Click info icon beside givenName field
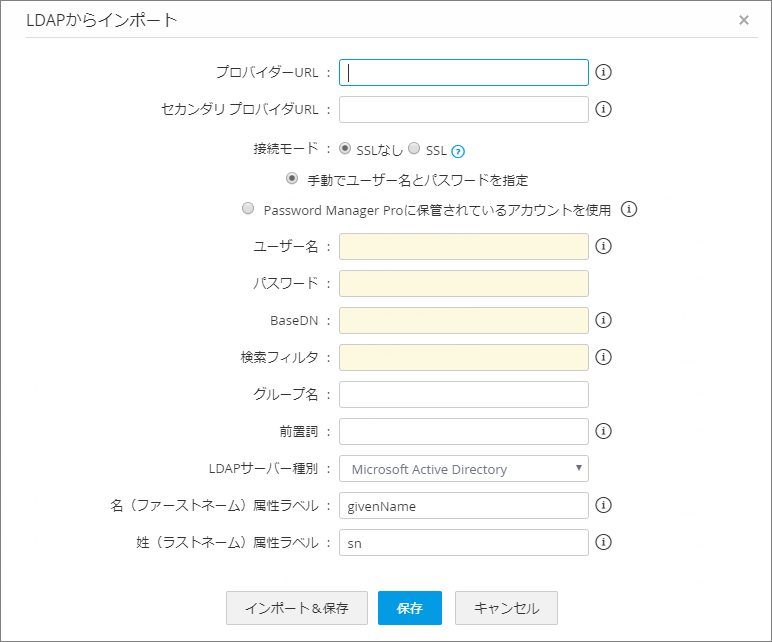Screen dimensions: 772x642 [x=604, y=505]
